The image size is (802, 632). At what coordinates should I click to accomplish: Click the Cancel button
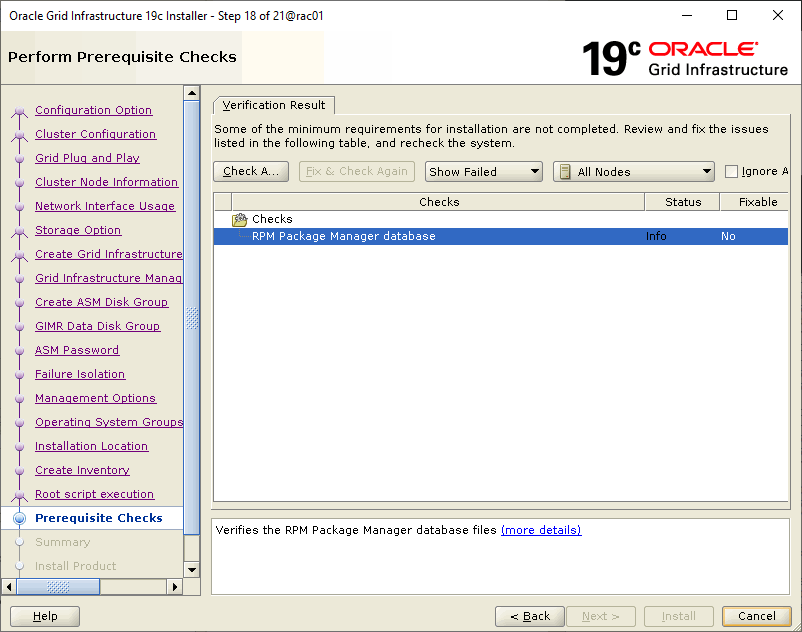(756, 616)
